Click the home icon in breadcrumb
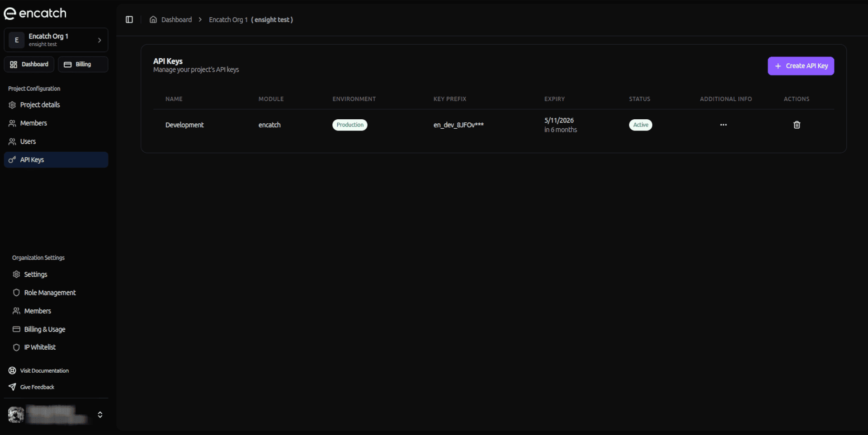This screenshot has height=435, width=868. (x=153, y=19)
